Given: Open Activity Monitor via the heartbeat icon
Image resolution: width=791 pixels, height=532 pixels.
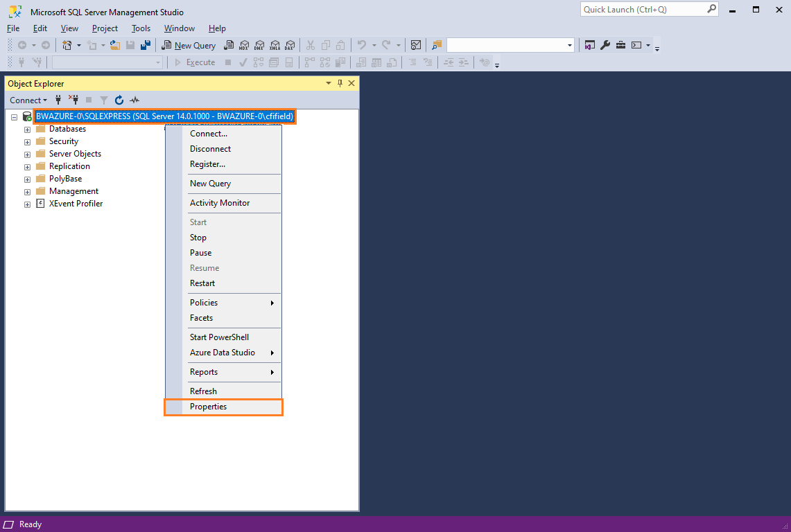Looking at the screenshot, I should 134,100.
